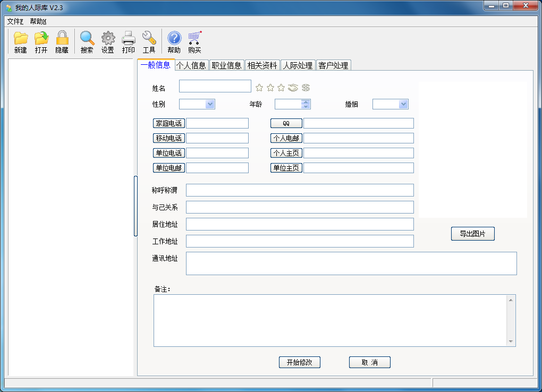This screenshot has height=392, width=542.
Task: Click the 通讯地址 text area
Action: 351,263
